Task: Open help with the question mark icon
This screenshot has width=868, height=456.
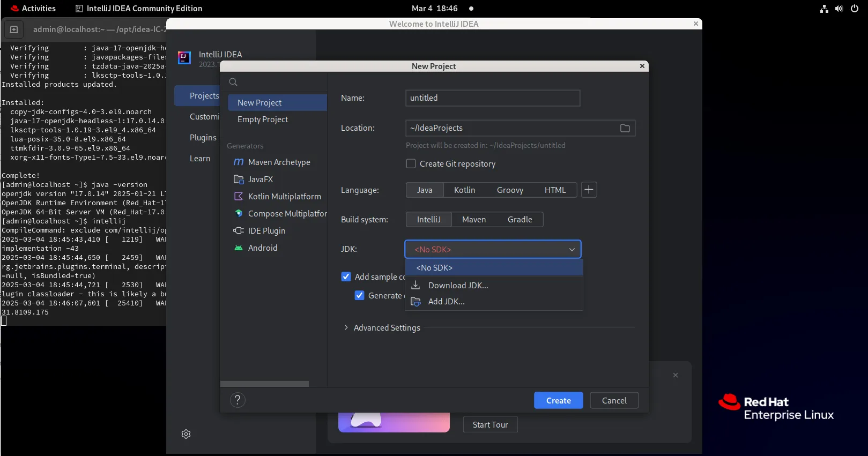Action: pos(238,400)
